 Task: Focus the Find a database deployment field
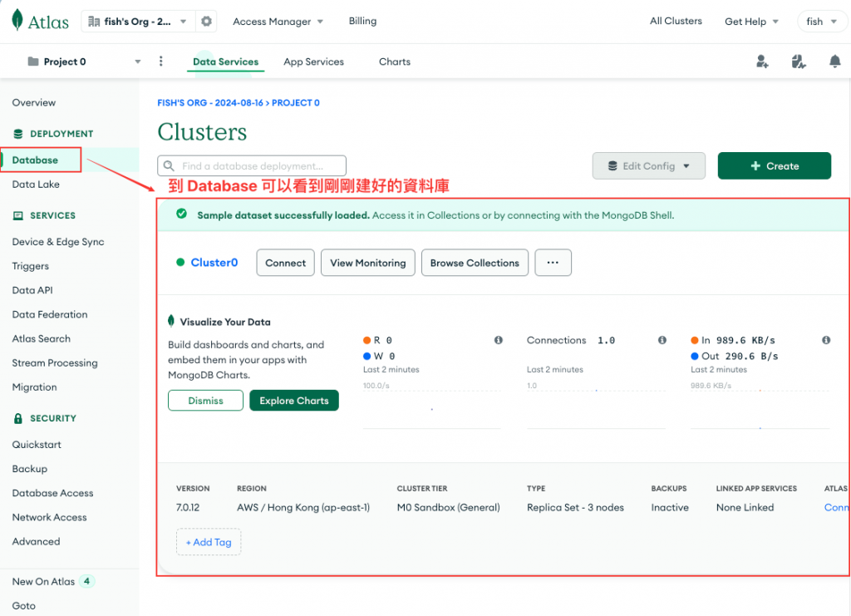pos(252,165)
